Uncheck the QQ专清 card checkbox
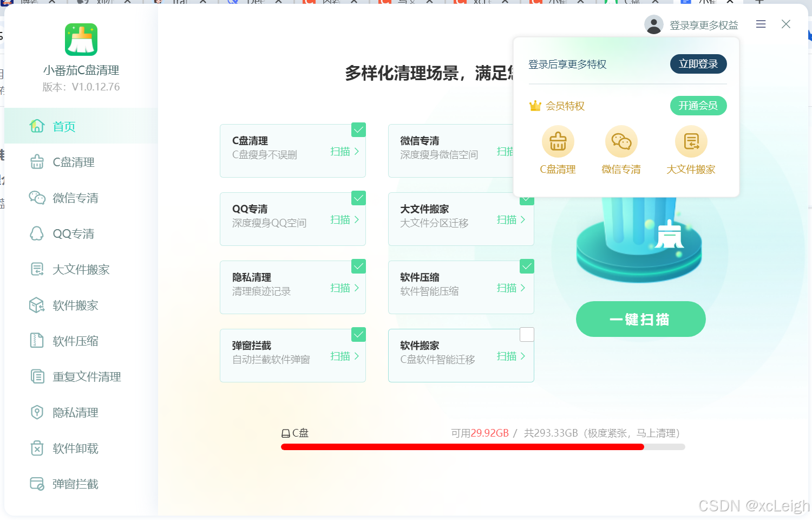This screenshot has height=520, width=812. (x=358, y=198)
